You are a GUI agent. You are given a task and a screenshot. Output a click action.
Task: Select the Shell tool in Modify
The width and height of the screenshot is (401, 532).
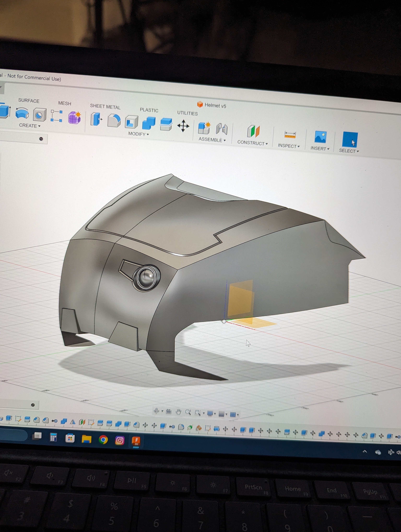(x=131, y=122)
